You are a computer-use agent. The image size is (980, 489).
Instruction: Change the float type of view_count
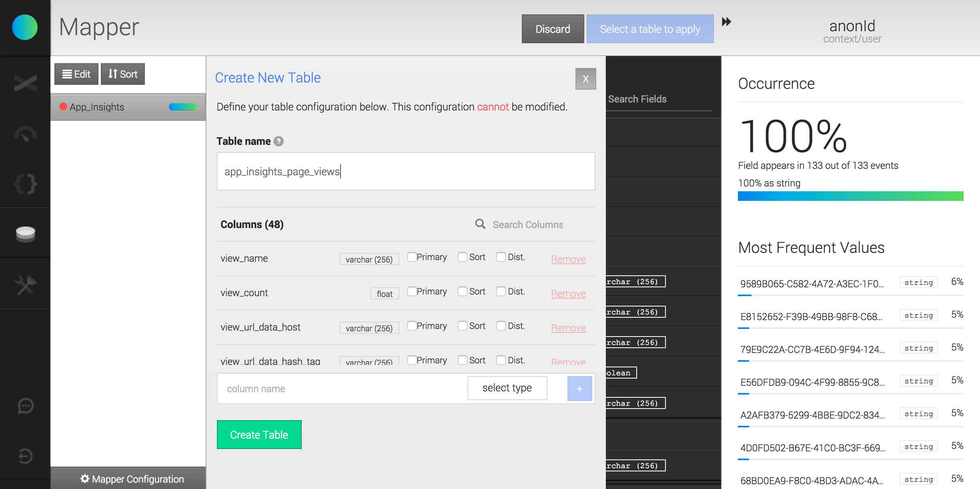pos(384,294)
